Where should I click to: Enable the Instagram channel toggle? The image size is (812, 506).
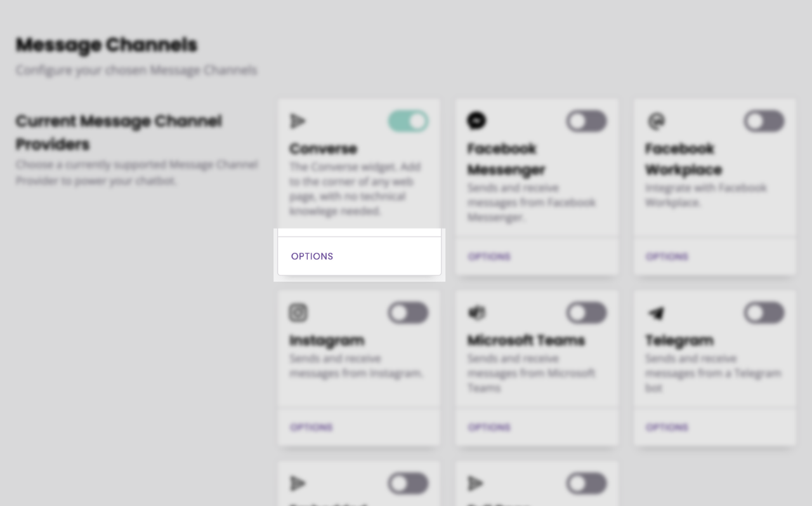409,312
